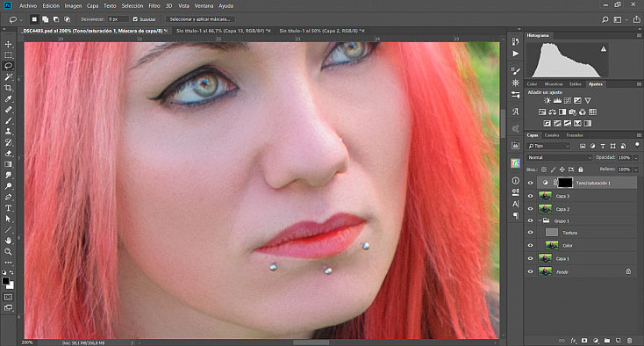The width and height of the screenshot is (644, 346).
Task: Select the Clone Stamp tool
Action: (x=8, y=132)
